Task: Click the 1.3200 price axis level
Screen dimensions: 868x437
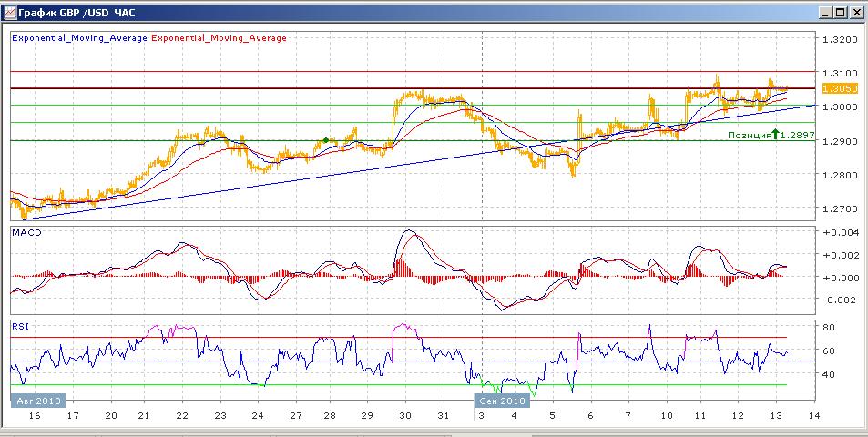Action: (x=839, y=40)
